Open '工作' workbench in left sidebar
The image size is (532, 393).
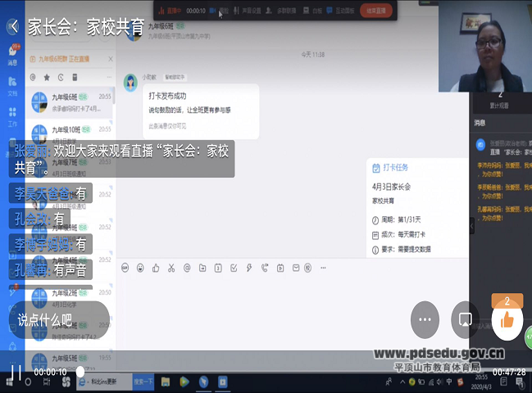point(12,116)
